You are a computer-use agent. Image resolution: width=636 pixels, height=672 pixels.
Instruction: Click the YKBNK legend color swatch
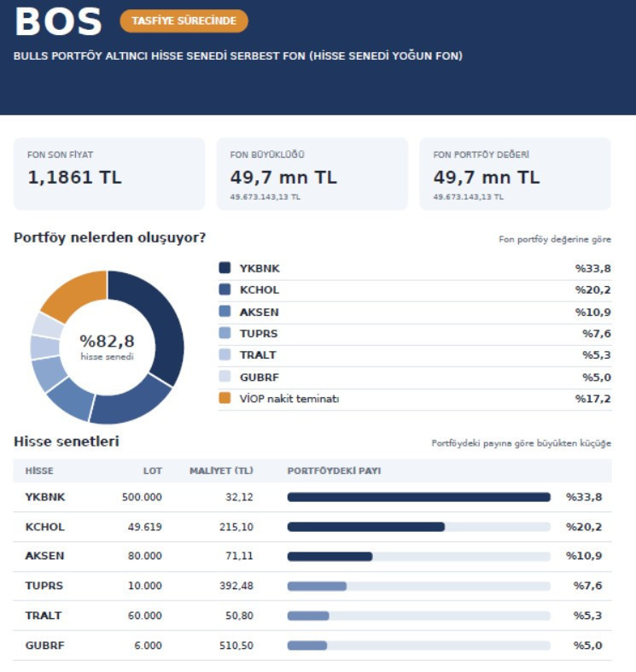click(x=225, y=268)
